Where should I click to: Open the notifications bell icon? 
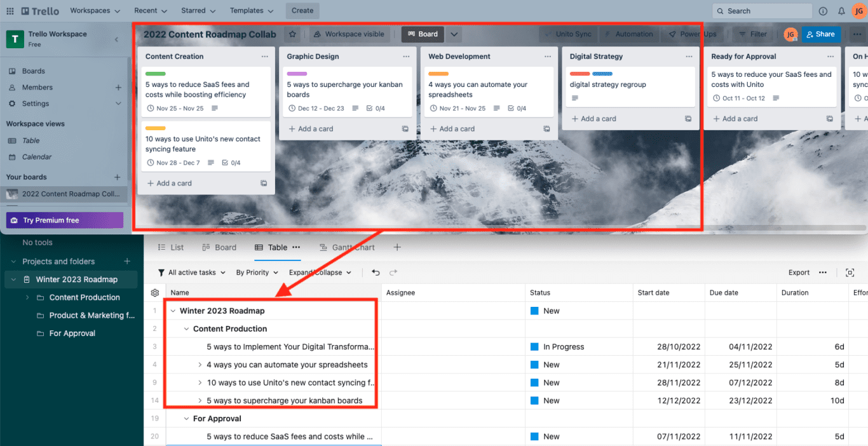click(841, 11)
